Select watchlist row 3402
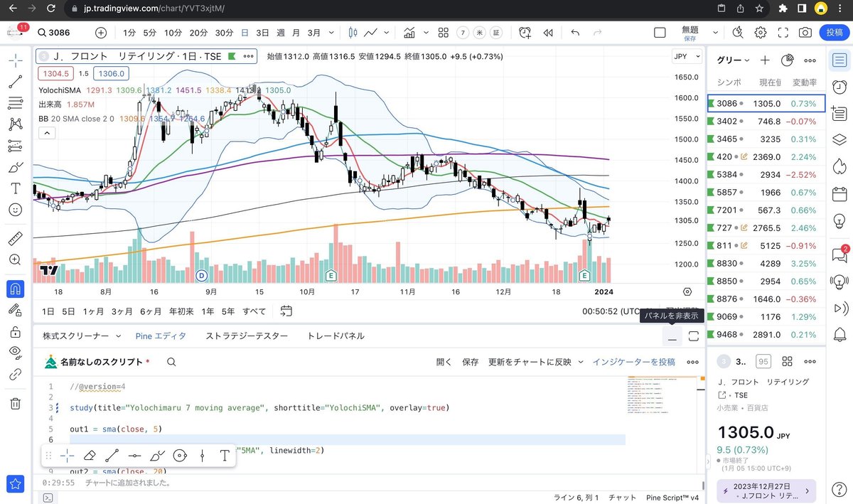 pyautogui.click(x=766, y=122)
